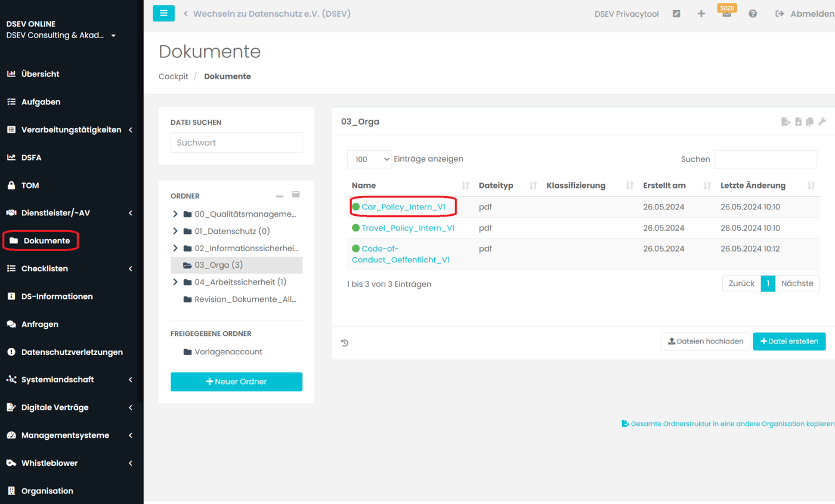Click the plus icon in the top bar
The width and height of the screenshot is (835, 504).
click(x=701, y=14)
